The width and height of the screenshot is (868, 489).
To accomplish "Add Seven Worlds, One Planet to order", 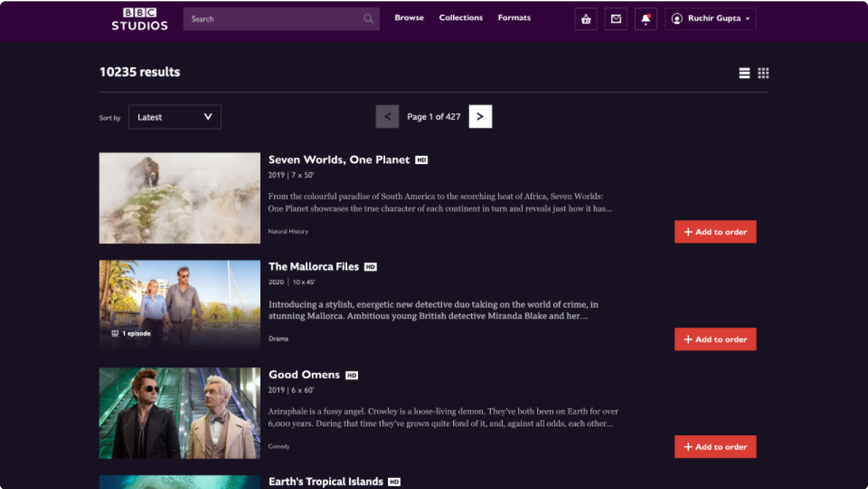I will click(715, 232).
